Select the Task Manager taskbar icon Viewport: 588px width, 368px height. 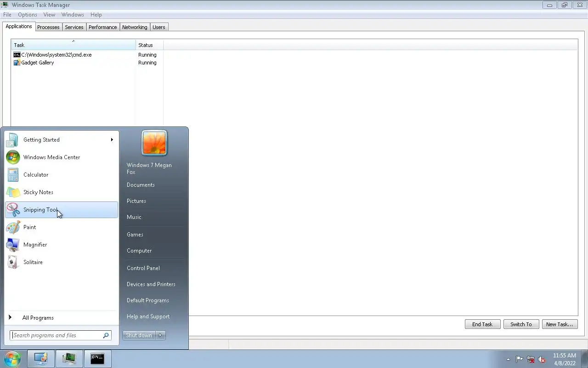pyautogui.click(x=69, y=359)
